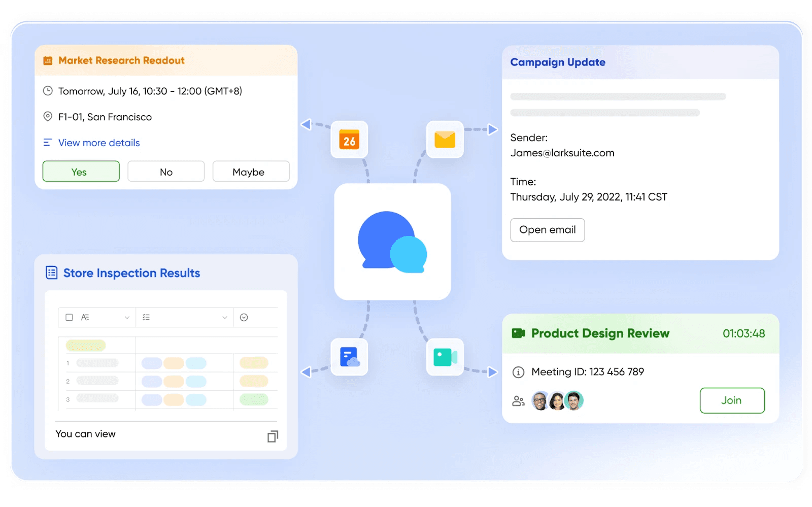Click the copy icon next to You can view
Screen dimensions: 812x507
pos(273,436)
